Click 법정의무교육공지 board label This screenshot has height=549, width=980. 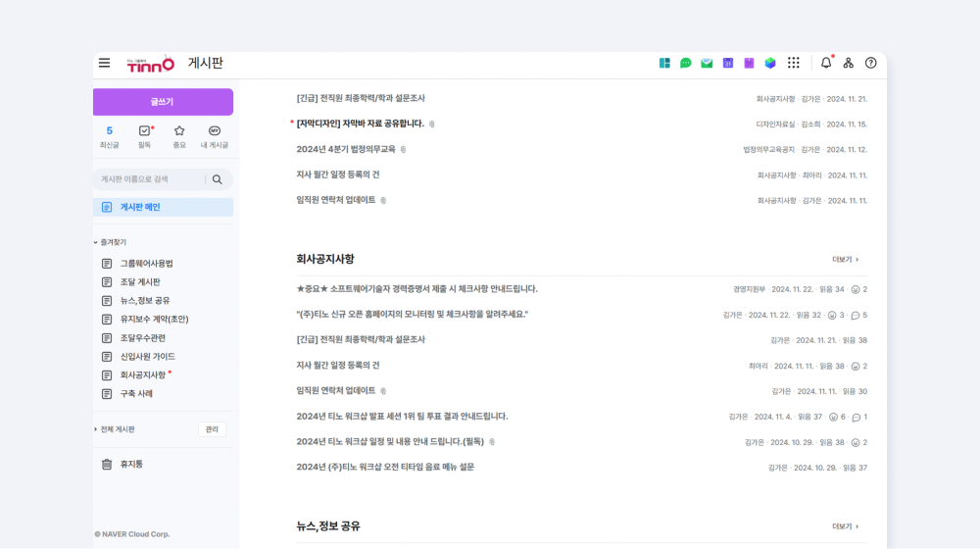pyautogui.click(x=768, y=149)
